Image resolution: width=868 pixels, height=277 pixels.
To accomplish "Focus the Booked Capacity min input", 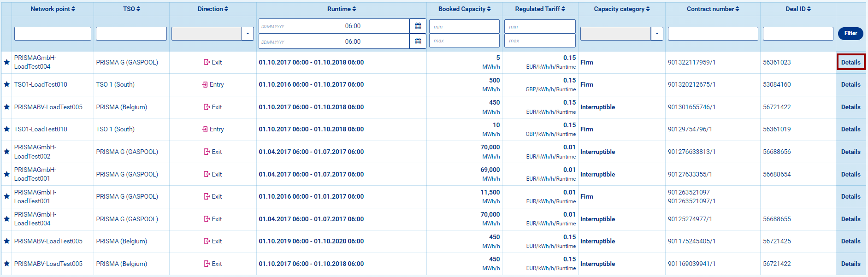I will click(464, 27).
